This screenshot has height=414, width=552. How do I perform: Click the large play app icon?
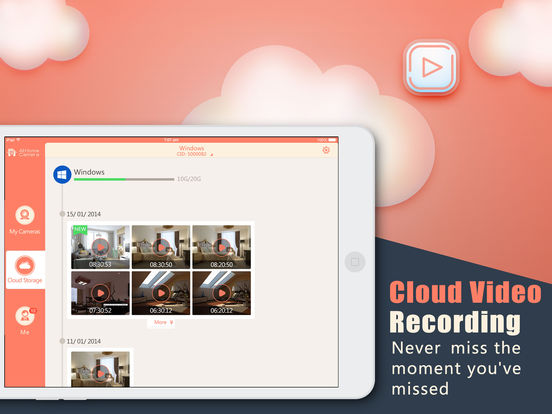tap(431, 67)
